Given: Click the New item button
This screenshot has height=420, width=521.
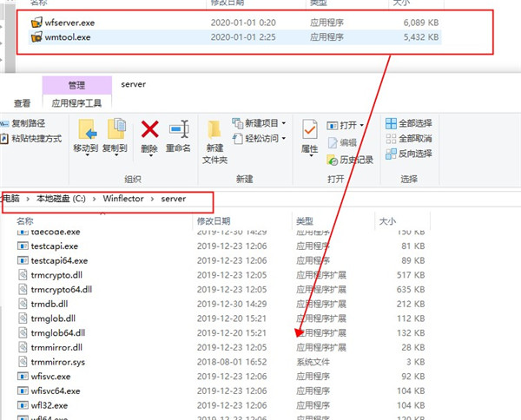Looking at the screenshot, I should [259, 123].
